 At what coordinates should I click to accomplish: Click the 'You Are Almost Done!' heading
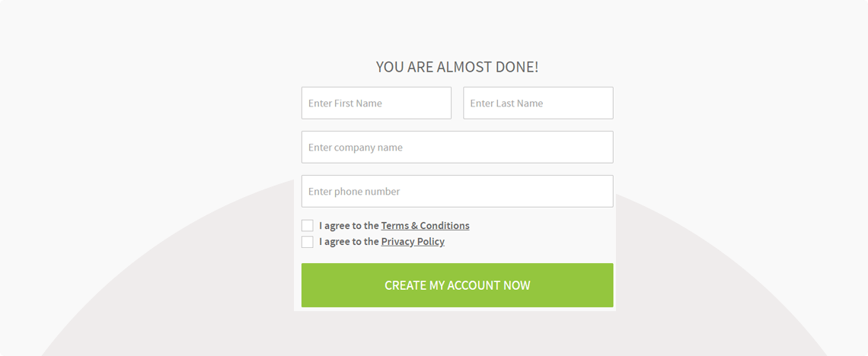click(x=458, y=67)
